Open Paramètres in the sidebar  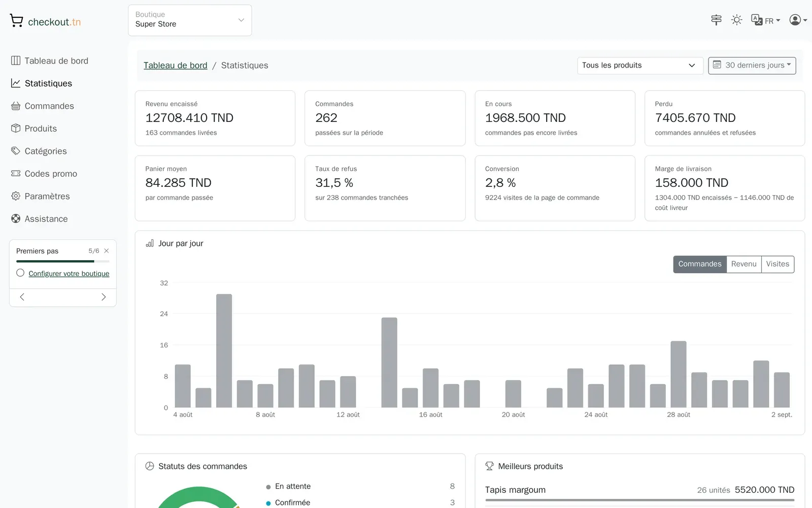[41, 196]
